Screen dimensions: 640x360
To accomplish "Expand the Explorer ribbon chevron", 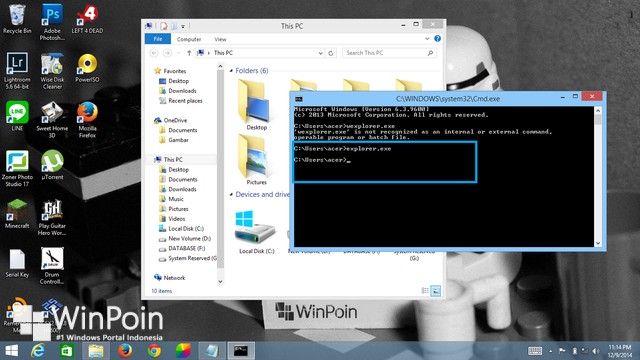I will [x=427, y=39].
